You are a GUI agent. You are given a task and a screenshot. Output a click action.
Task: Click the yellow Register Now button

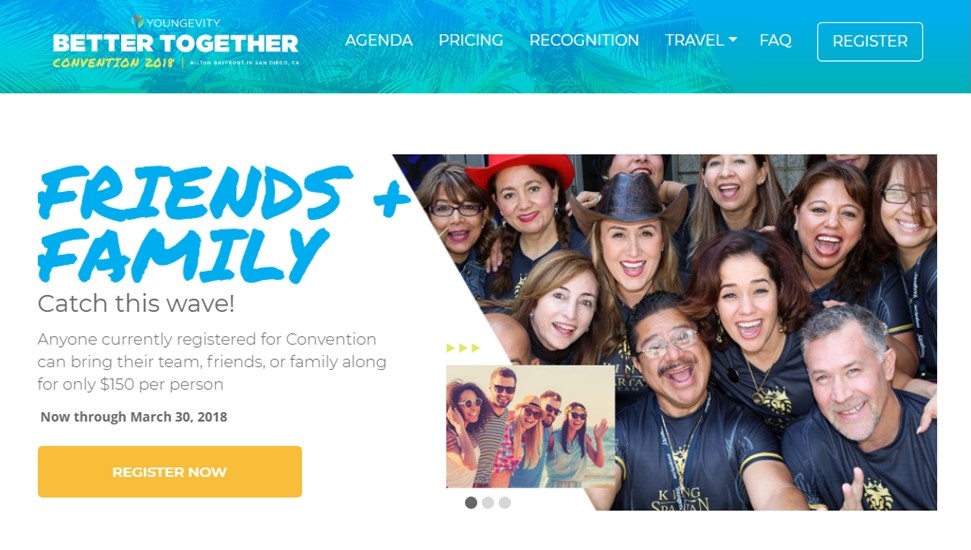(x=170, y=471)
